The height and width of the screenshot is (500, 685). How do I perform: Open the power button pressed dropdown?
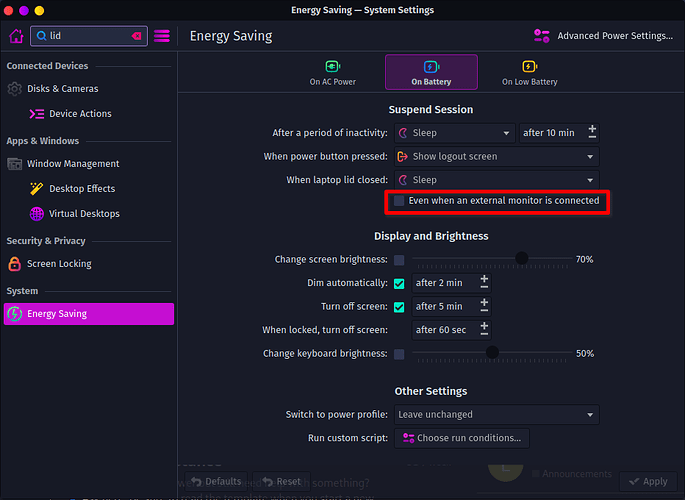[496, 157]
